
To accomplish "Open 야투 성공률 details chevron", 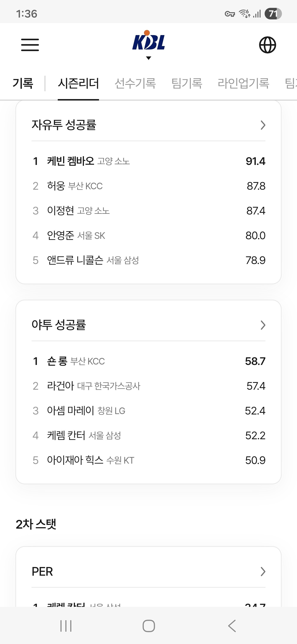I will tap(263, 325).
